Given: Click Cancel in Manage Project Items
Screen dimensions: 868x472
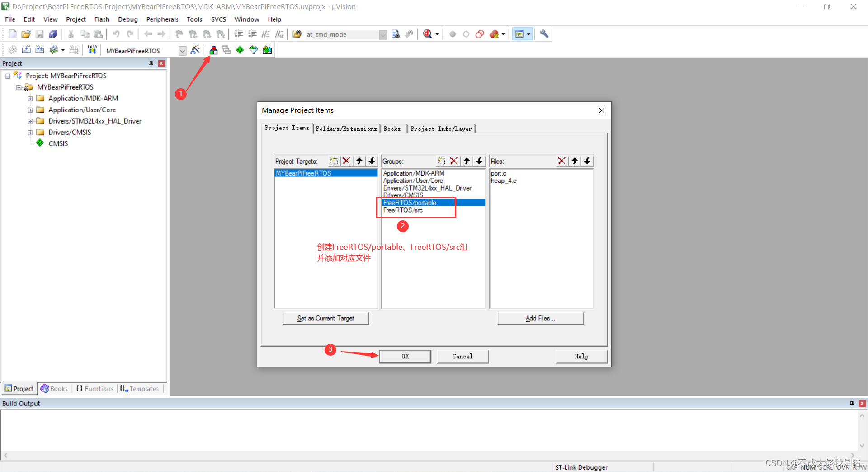Looking at the screenshot, I should click(x=462, y=357).
